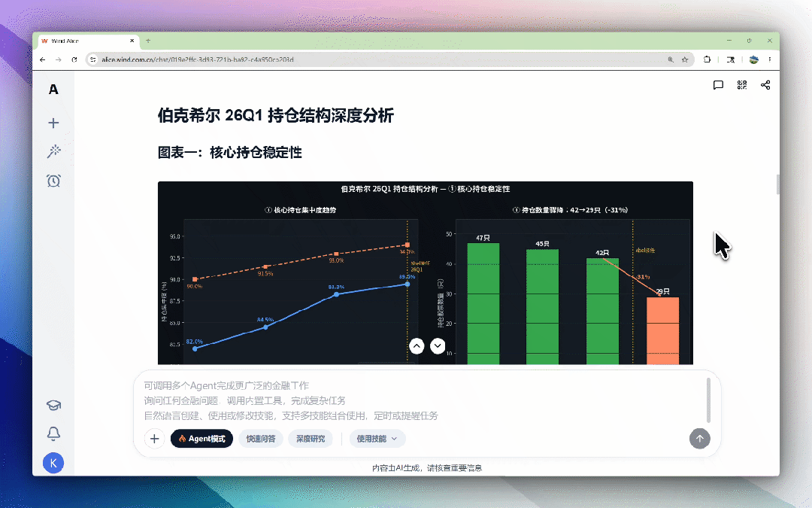
Task: Open the user avatar 'K' profile
Action: click(53, 463)
